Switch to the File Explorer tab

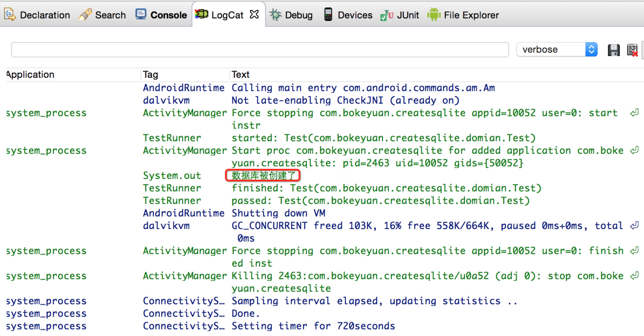click(x=471, y=15)
